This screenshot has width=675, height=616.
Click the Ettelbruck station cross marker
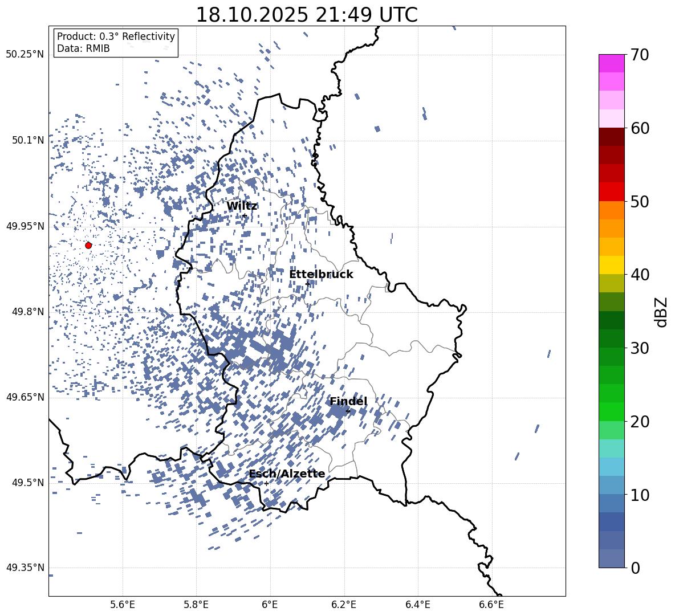coord(307,284)
